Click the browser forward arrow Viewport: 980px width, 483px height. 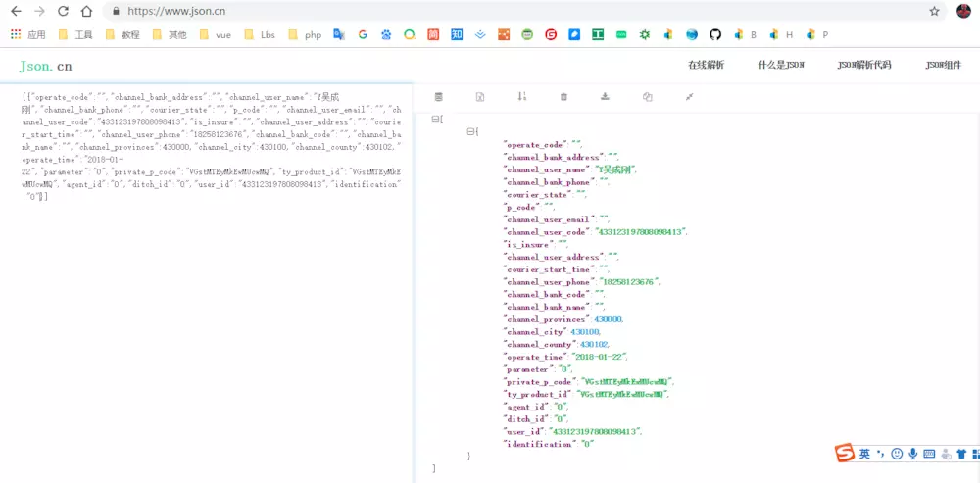(x=39, y=11)
